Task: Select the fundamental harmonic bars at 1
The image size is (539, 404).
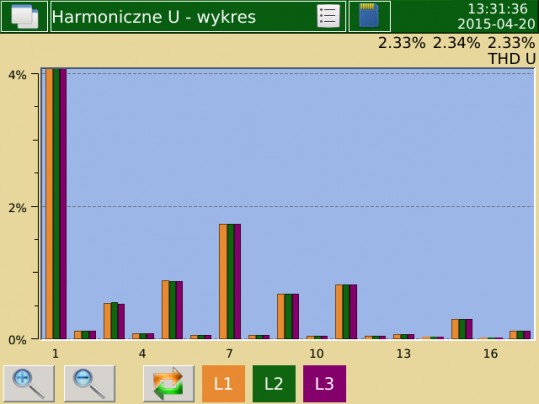Action: [56, 204]
